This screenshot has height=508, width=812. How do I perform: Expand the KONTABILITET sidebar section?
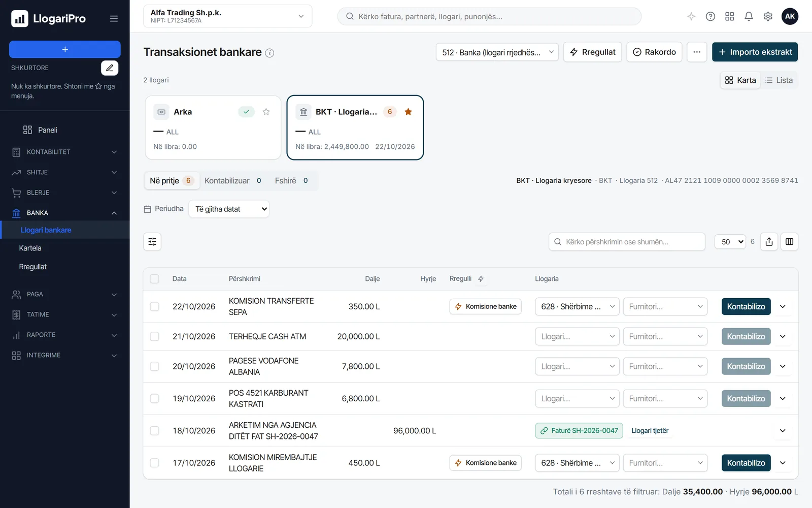[x=65, y=152]
